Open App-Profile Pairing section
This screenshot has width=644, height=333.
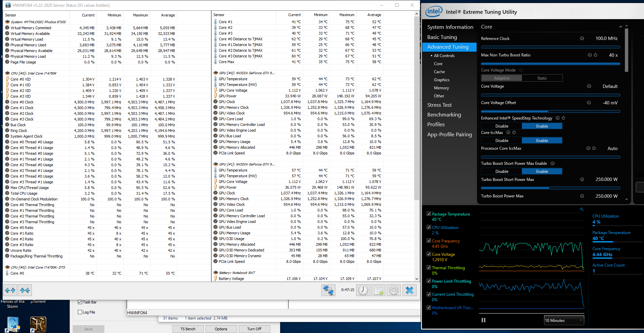[x=449, y=135]
